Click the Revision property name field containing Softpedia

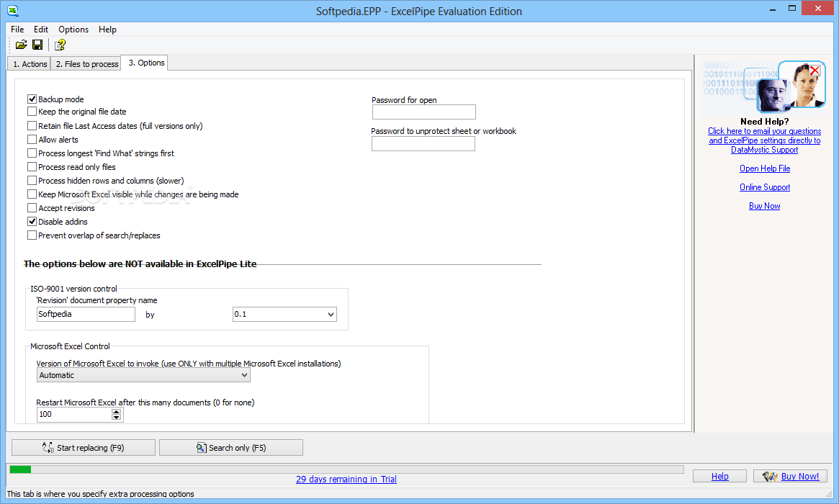click(x=86, y=314)
